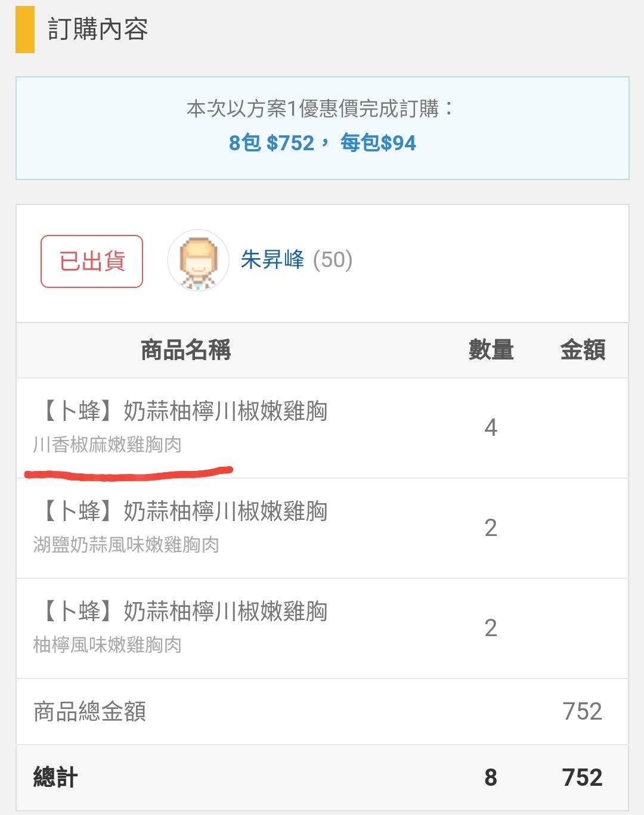
Task: Click the 8包 $752 offer text
Action: [x=271, y=143]
